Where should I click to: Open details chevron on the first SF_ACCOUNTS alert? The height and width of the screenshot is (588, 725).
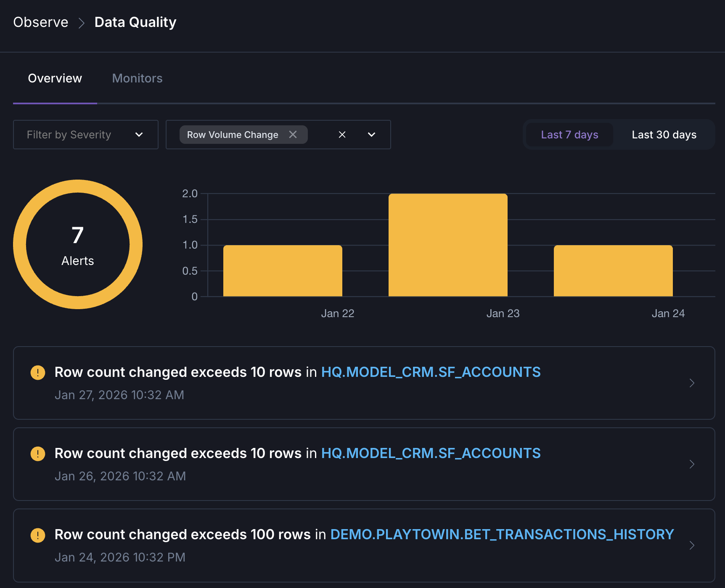[x=691, y=383]
